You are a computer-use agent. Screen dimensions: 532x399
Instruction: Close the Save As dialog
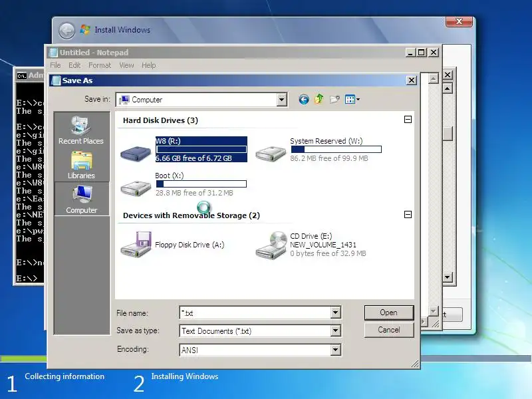tap(411, 80)
